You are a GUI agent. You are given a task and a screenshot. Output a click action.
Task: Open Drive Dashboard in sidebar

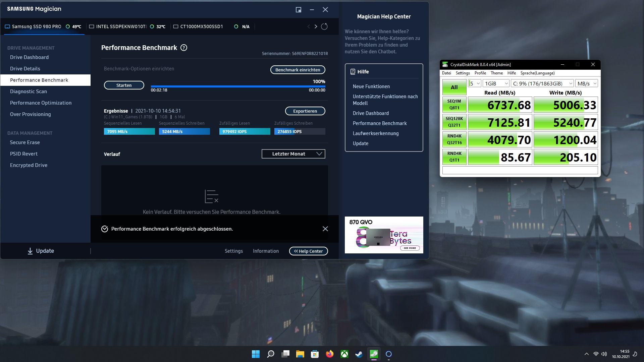click(x=29, y=57)
